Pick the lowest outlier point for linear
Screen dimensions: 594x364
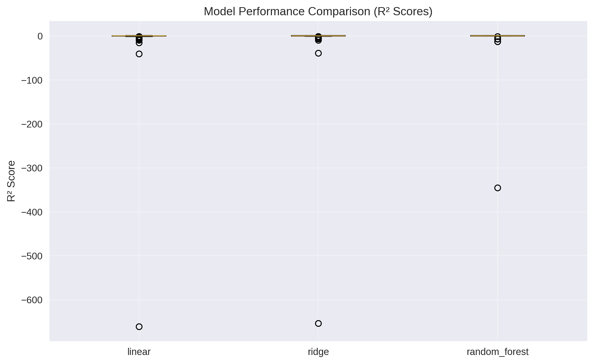pos(139,327)
